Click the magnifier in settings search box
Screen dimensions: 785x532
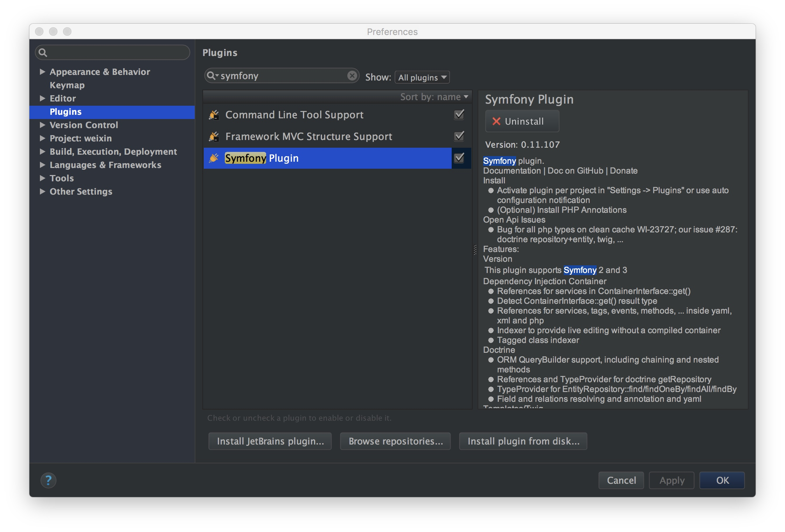pyautogui.click(x=43, y=52)
